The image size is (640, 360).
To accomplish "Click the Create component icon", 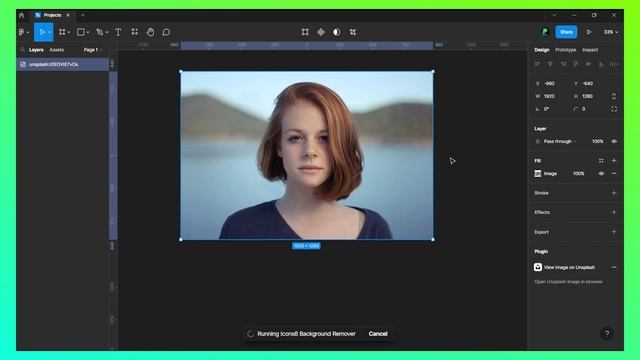I will point(321,32).
